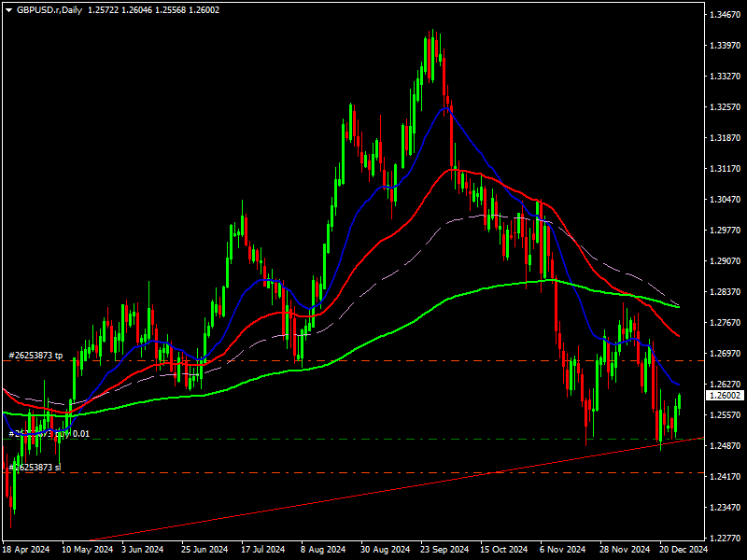Click the current price tag 1.26002
The height and width of the screenshot is (560, 747).
pos(725,396)
